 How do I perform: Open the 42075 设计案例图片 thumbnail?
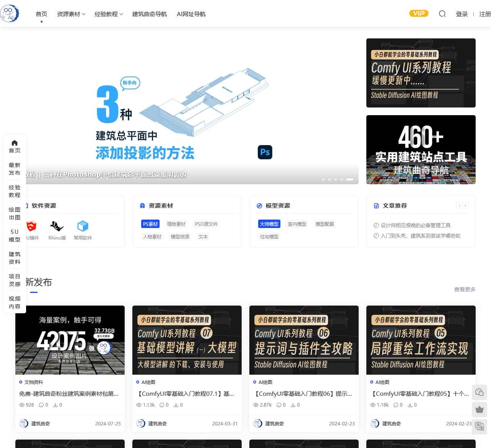click(70, 340)
